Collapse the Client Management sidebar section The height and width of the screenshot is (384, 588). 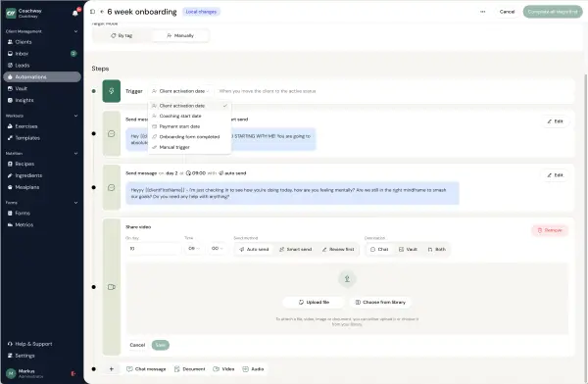(75, 31)
